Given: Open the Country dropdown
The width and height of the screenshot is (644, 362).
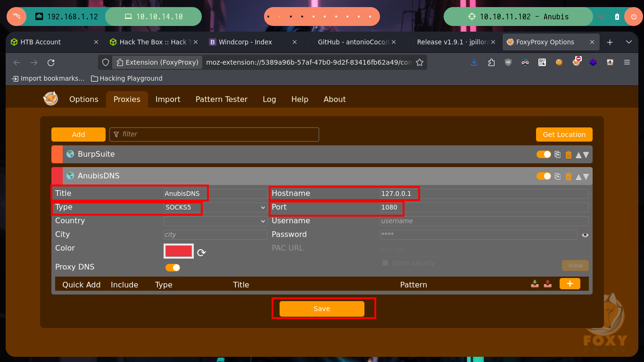Looking at the screenshot, I should coord(215,221).
